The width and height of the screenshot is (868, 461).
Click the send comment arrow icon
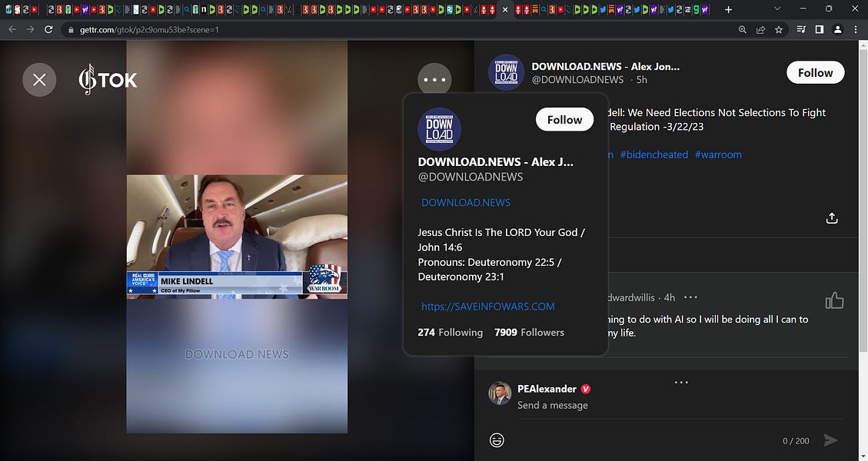[x=830, y=439]
